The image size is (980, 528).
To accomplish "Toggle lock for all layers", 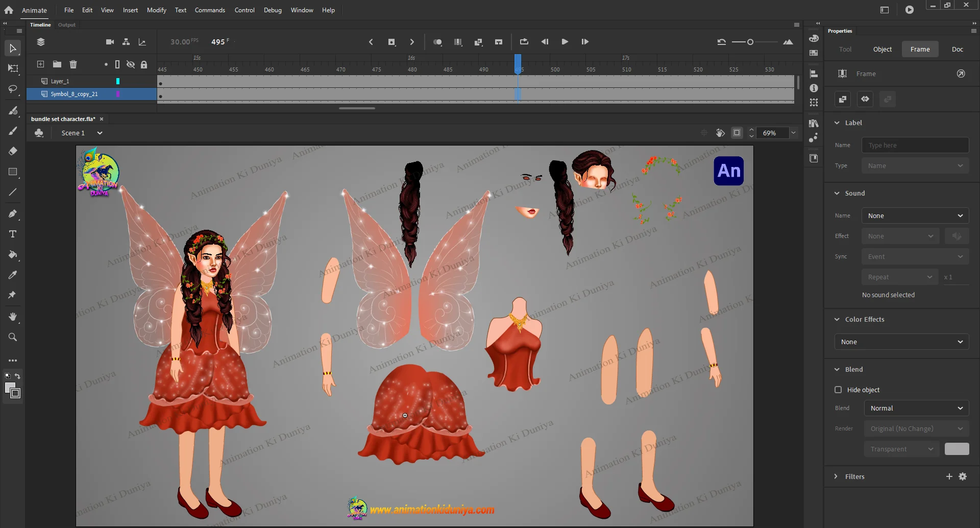I will click(144, 64).
